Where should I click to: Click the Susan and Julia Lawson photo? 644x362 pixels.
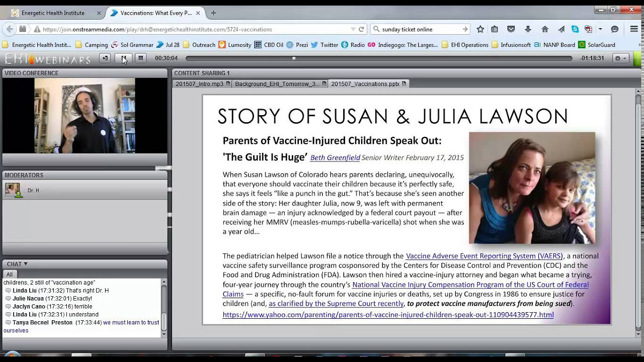532,188
